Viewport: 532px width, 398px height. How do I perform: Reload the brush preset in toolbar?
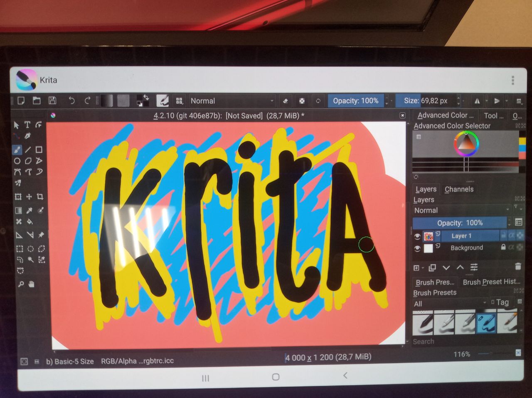point(318,101)
